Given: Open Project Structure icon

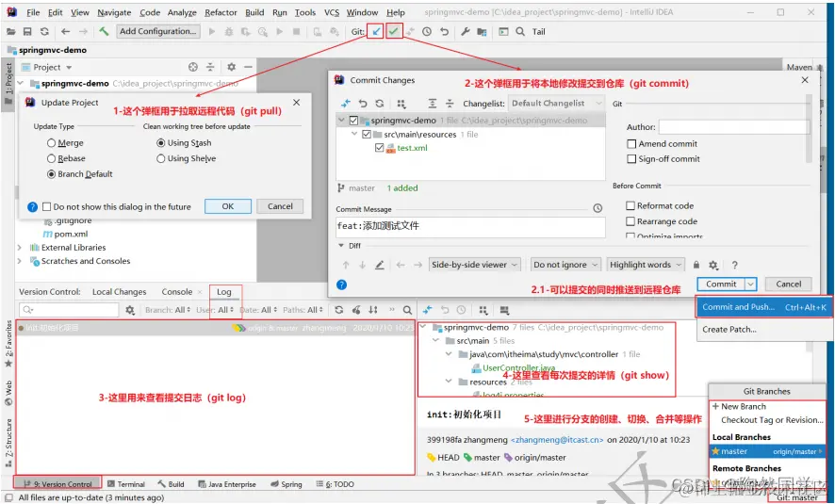Looking at the screenshot, I should [x=482, y=31].
